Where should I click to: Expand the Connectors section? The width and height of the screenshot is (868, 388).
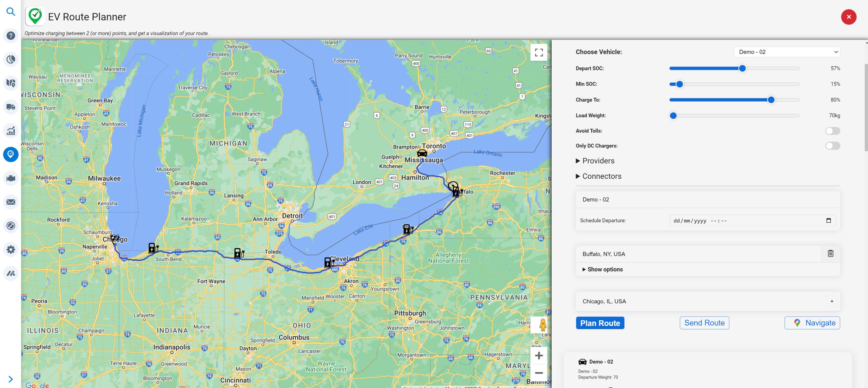pos(599,176)
